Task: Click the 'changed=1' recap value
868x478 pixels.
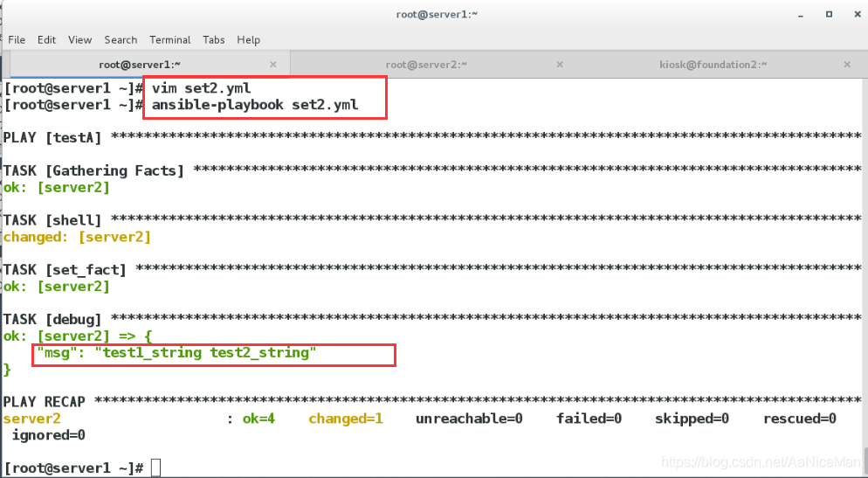Action: pyautogui.click(x=346, y=419)
